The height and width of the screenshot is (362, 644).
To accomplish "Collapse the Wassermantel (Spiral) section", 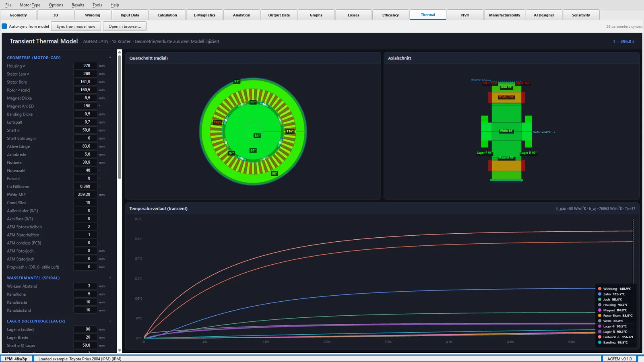I will pos(110,278).
